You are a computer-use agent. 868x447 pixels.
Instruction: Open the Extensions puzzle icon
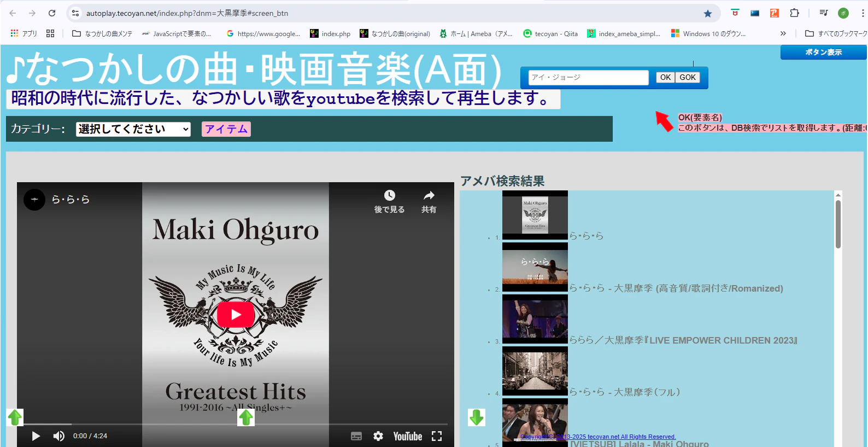tap(794, 13)
